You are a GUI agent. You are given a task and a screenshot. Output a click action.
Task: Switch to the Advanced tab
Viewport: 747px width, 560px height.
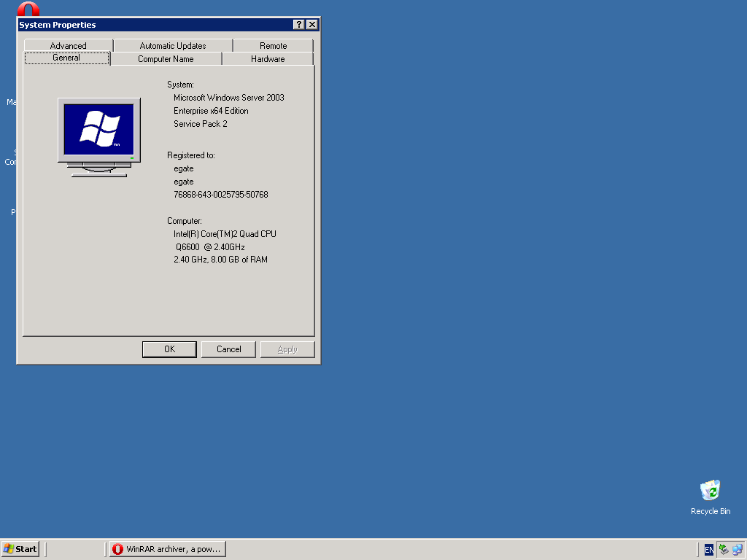coord(68,46)
